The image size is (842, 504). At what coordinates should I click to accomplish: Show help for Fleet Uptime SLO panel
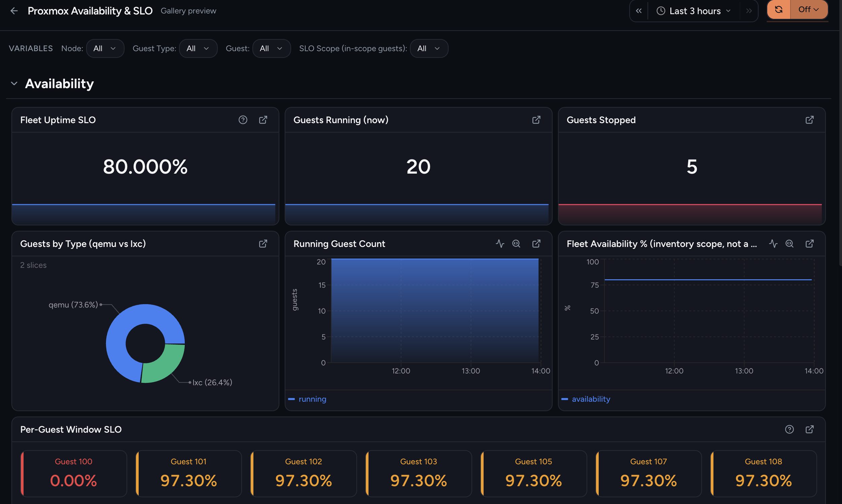tap(243, 120)
